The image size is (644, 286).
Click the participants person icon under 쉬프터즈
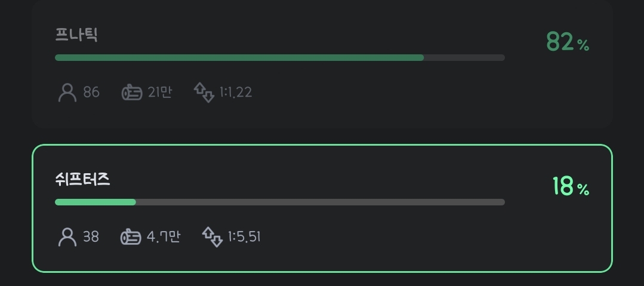[x=67, y=237]
